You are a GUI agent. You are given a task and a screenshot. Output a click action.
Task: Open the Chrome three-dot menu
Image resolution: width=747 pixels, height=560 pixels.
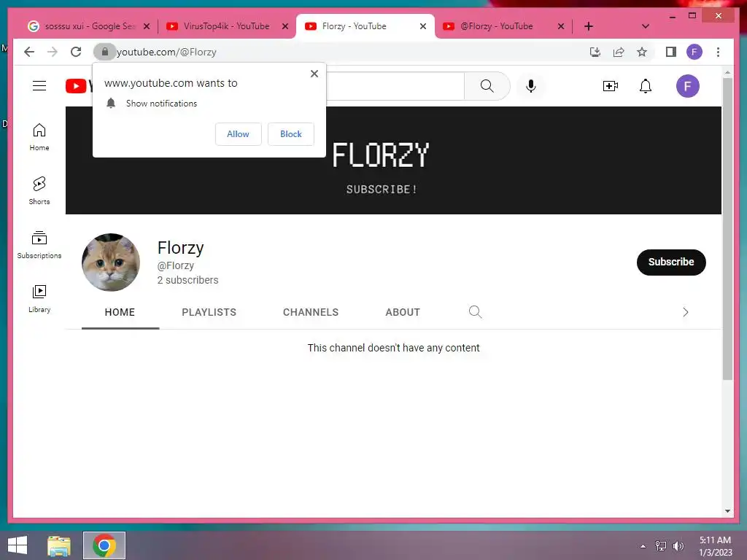tap(718, 52)
